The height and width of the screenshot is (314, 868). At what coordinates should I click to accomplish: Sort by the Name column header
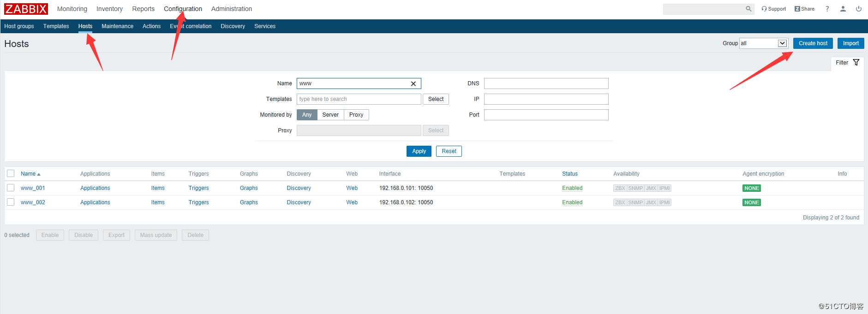[30, 174]
